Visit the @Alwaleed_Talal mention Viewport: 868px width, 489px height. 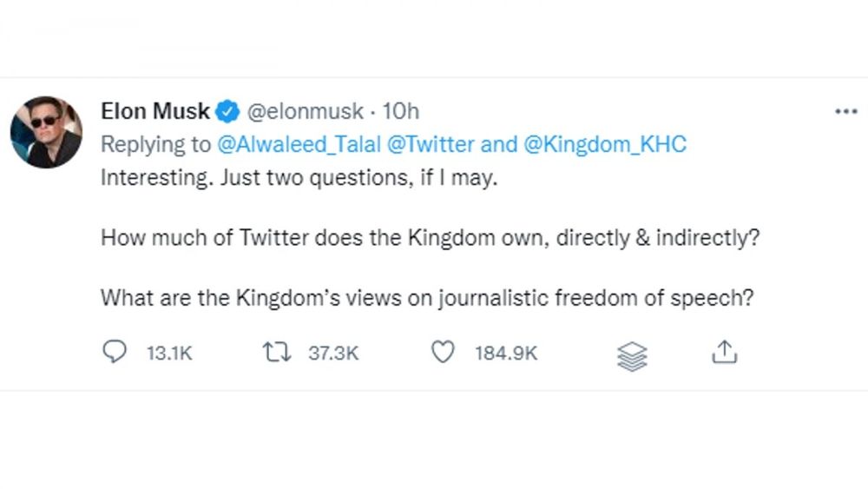pos(299,144)
